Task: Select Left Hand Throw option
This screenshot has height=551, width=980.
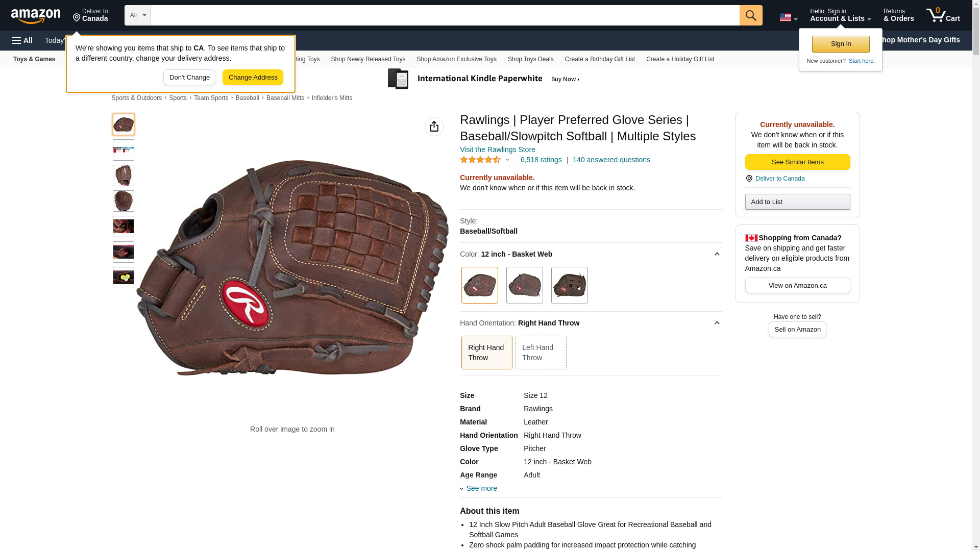Action: tap(541, 353)
